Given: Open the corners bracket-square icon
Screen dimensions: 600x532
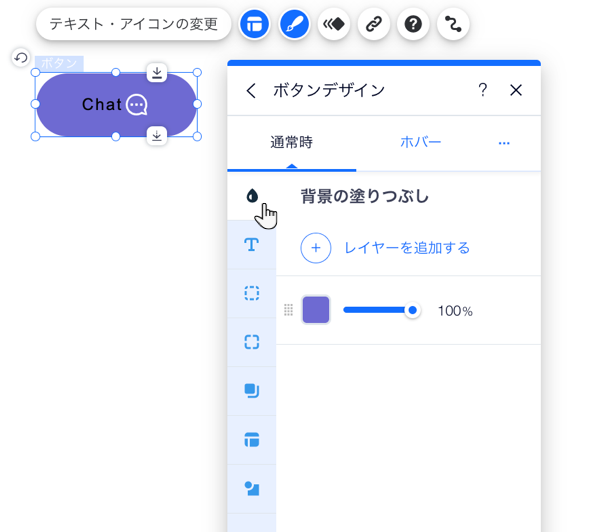Looking at the screenshot, I should 252,342.
